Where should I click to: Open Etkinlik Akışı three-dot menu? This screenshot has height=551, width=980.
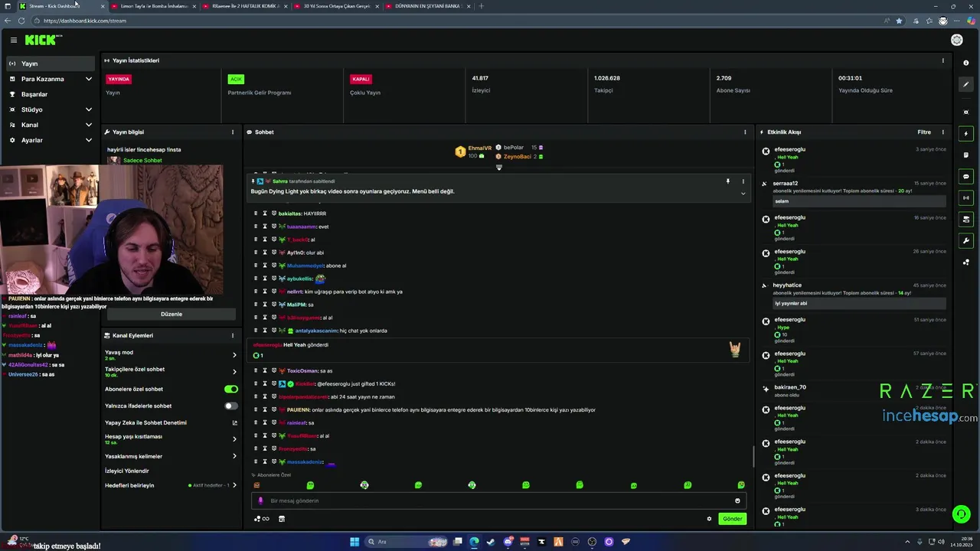(x=942, y=132)
